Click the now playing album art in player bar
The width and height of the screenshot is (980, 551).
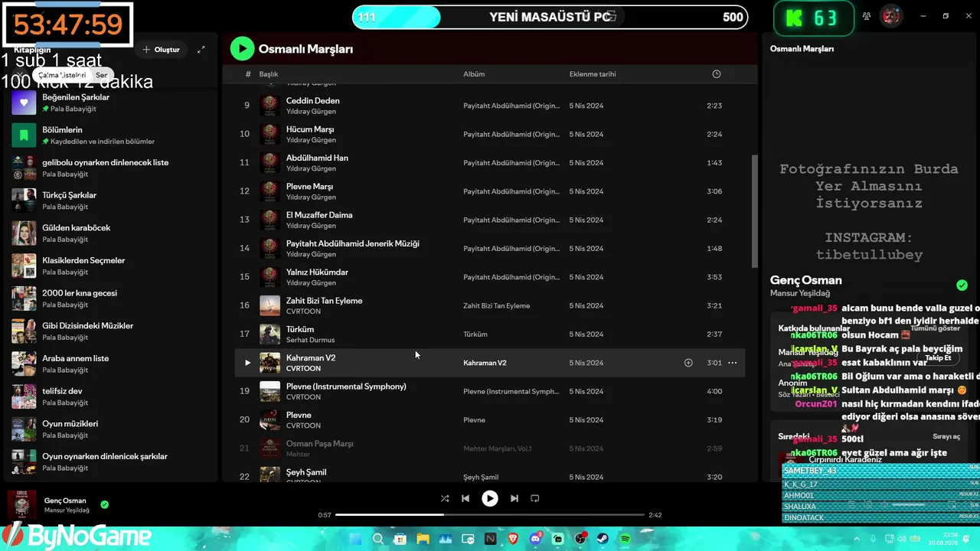point(22,505)
